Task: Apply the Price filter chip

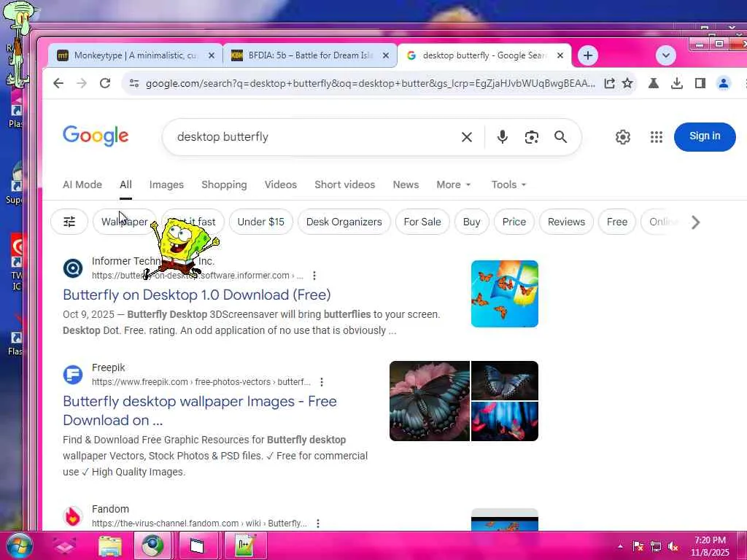Action: 514,222
